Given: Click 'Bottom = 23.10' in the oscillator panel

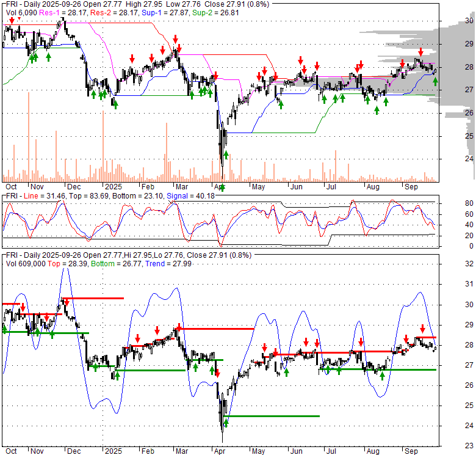Looking at the screenshot, I should point(137,196).
